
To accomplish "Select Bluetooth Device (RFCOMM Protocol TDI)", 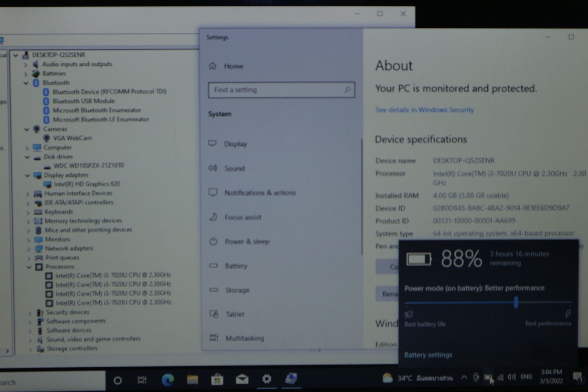I will 109,91.
